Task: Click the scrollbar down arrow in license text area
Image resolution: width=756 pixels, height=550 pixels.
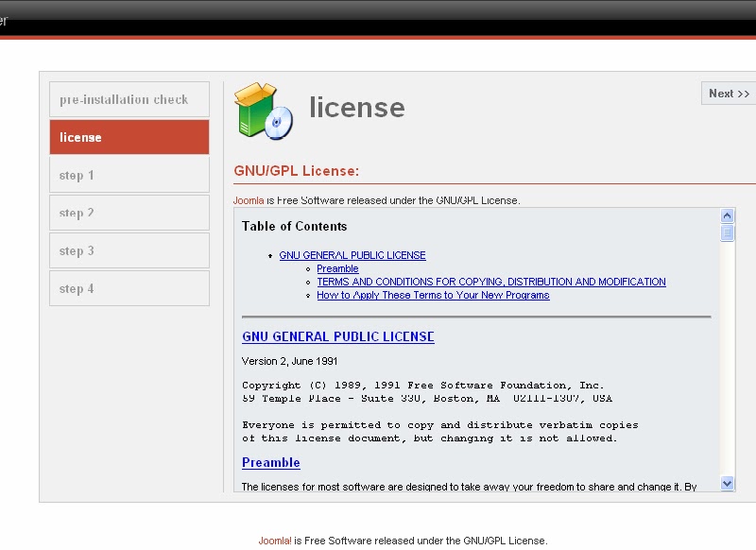Action: [x=726, y=484]
